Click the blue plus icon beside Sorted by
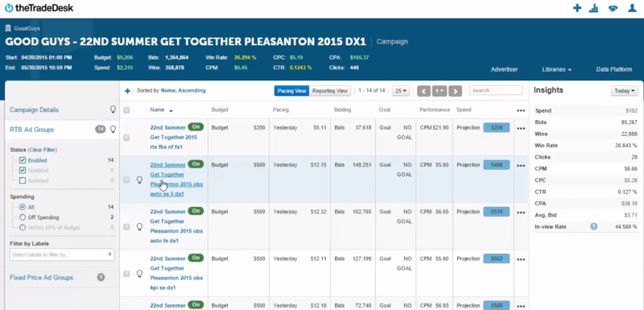This screenshot has height=310, width=644. click(x=127, y=91)
